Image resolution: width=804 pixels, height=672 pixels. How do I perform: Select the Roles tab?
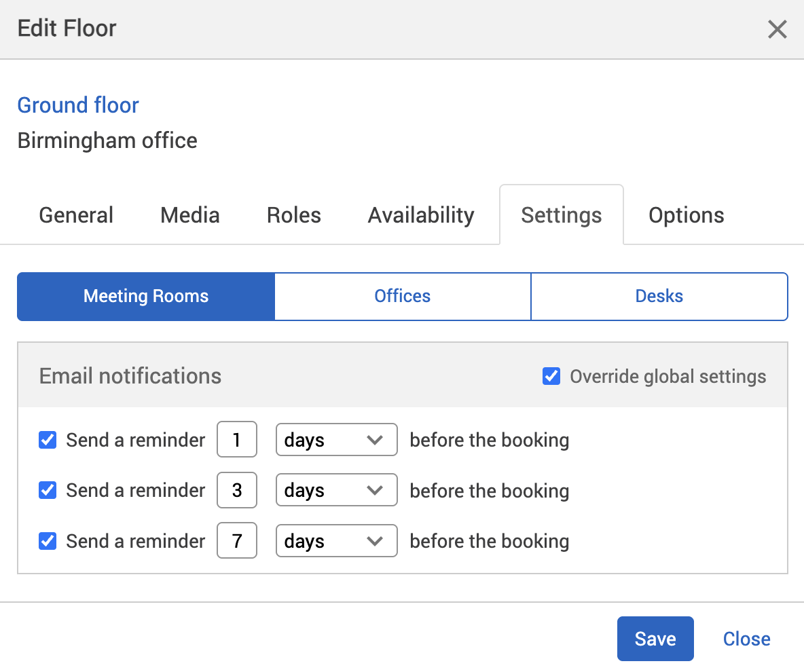(x=293, y=214)
